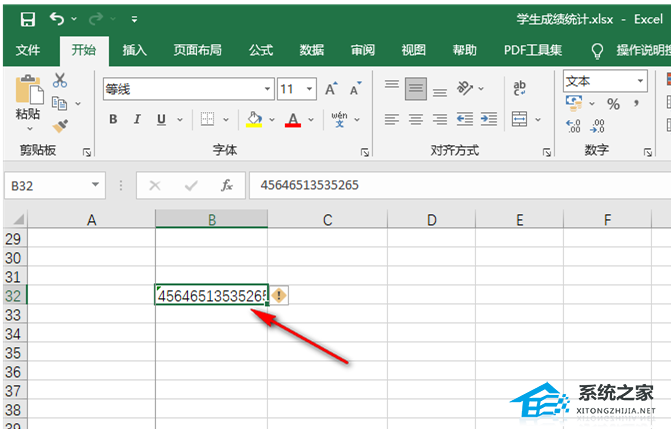Apply the yellow fill color bucket
Viewport: 671px width, 429px height.
pyautogui.click(x=254, y=119)
